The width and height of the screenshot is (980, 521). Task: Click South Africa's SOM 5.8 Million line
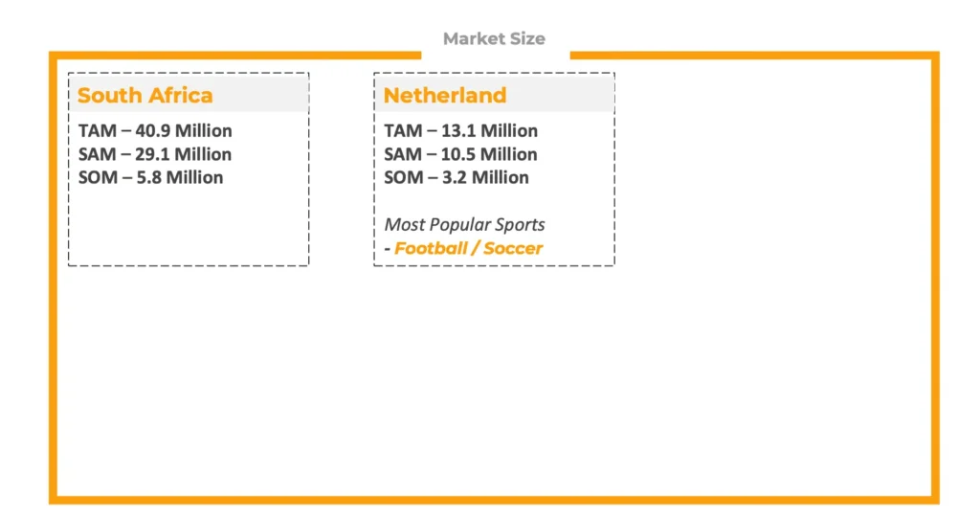[x=151, y=177]
